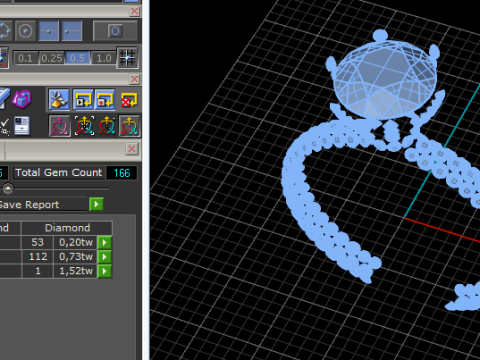The image size is (480, 360).
Task: Set nudge step to 0.25
Action: point(52,58)
